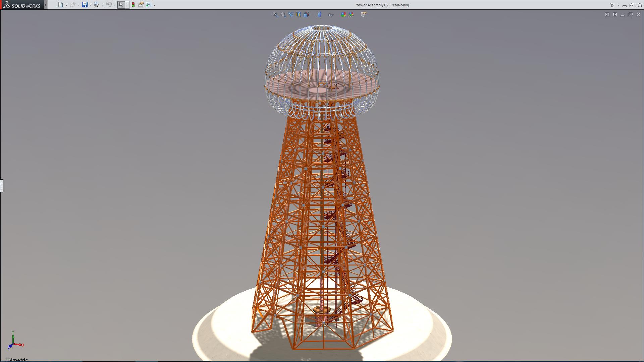Expand the Save dropdown arrow
Viewport: 644px width, 362px height.
(91, 5)
